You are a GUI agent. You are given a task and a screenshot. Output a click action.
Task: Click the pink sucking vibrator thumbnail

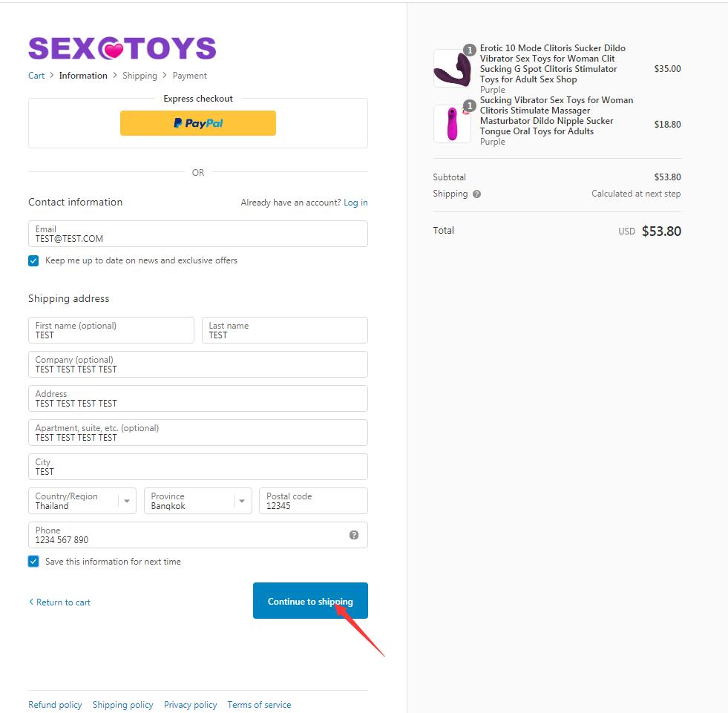tap(452, 124)
